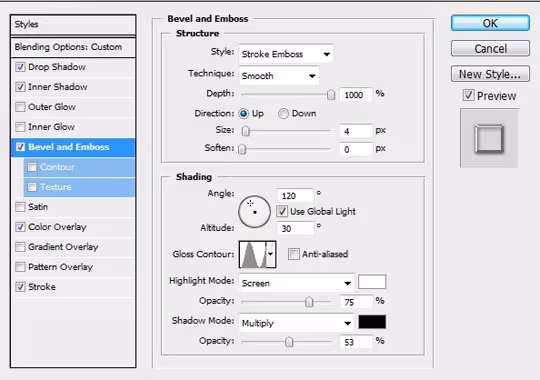The width and height of the screenshot is (540, 380).
Task: Click the Gloss Contour curve thumbnail
Action: 253,254
